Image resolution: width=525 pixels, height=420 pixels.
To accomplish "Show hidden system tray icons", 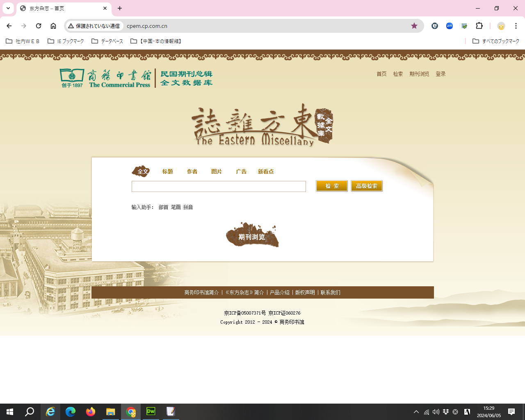I will [416, 412].
